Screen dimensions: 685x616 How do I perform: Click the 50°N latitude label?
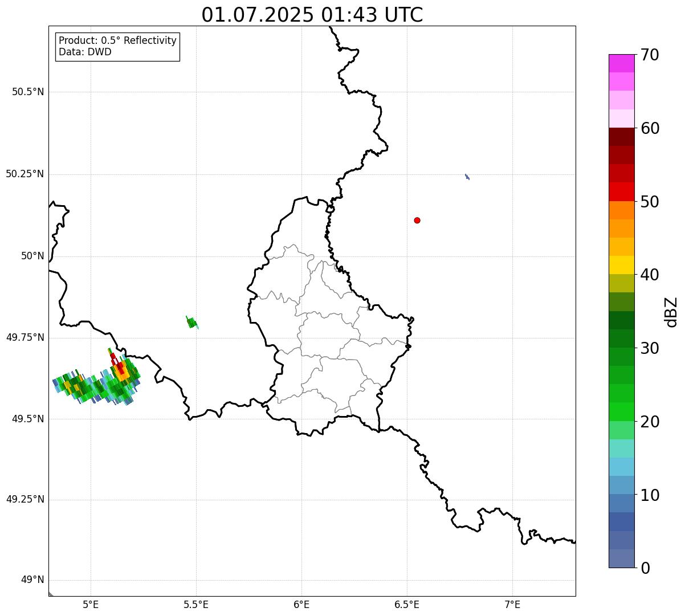click(32, 256)
